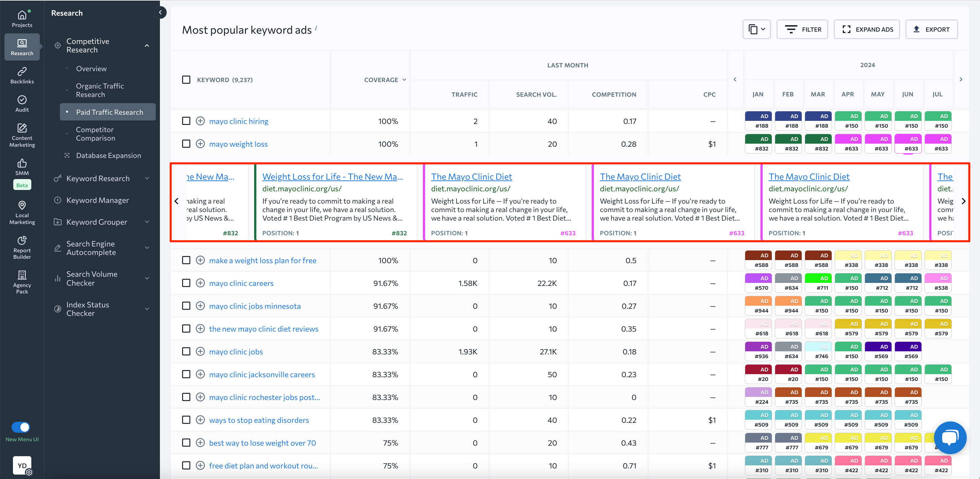Screen dimensions: 980x479
Task: Check the 'mayo clinic hiring' row
Action: coord(186,121)
